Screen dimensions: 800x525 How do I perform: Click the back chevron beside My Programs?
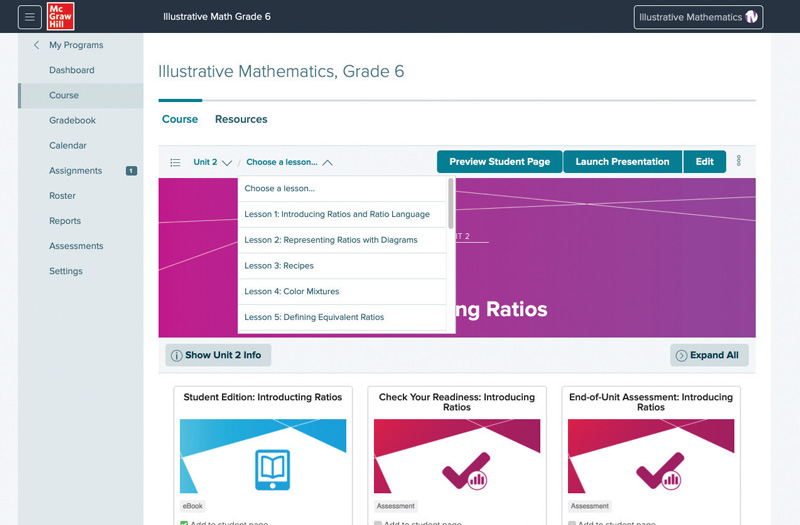point(36,45)
